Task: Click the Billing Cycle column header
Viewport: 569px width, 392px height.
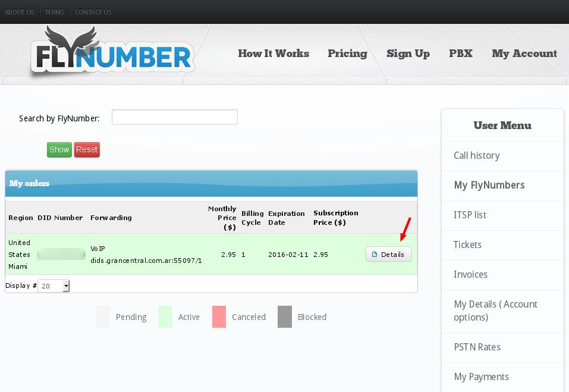Action: pyautogui.click(x=253, y=218)
